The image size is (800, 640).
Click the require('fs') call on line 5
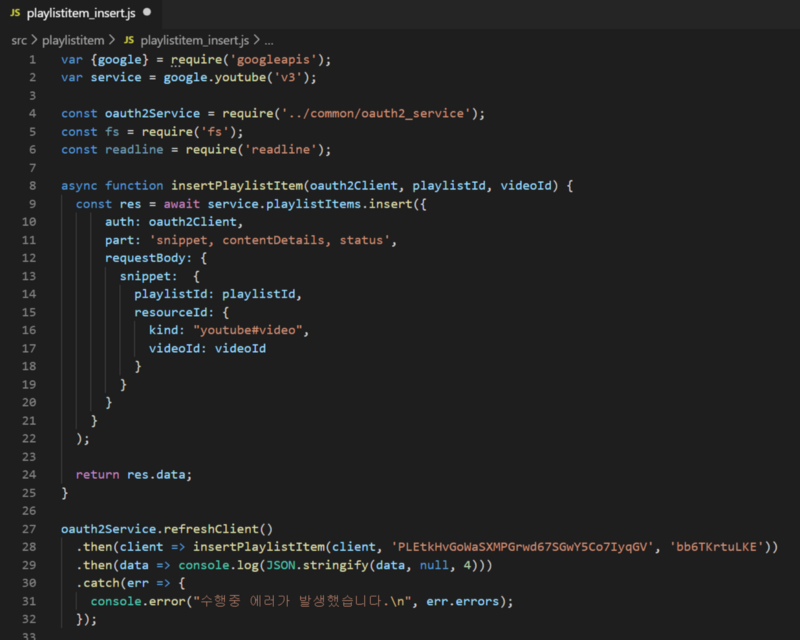pos(189,132)
